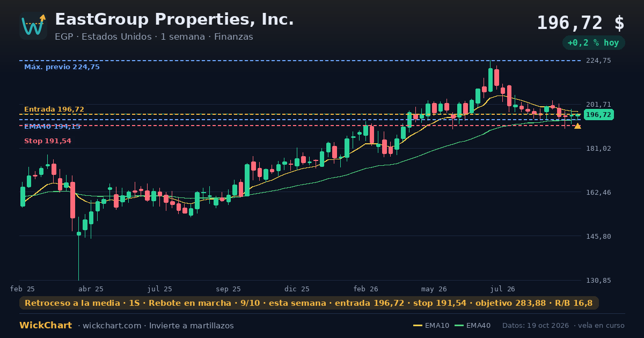Viewport: 644px width, 338px height.
Task: Click the feb 25 date label
Action: click(23, 289)
